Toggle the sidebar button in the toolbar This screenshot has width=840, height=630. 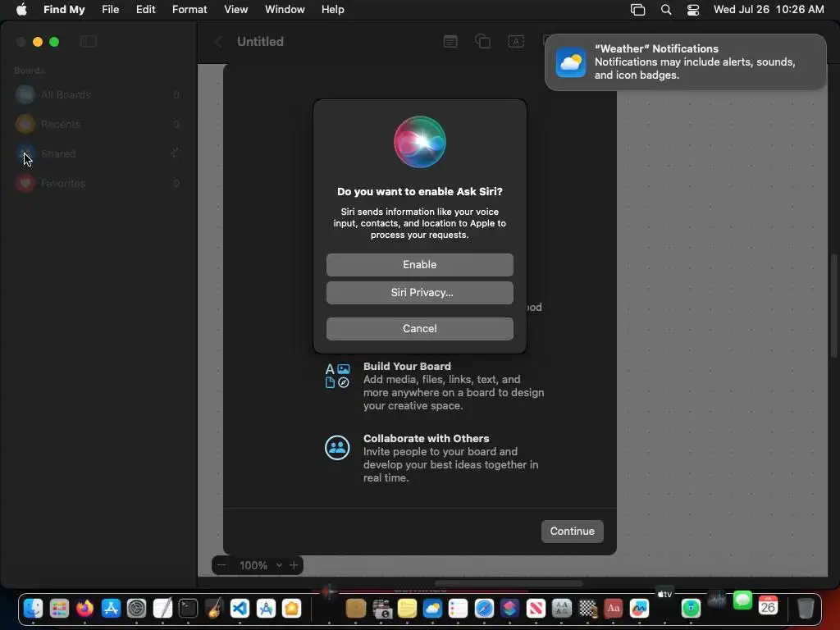tap(89, 41)
